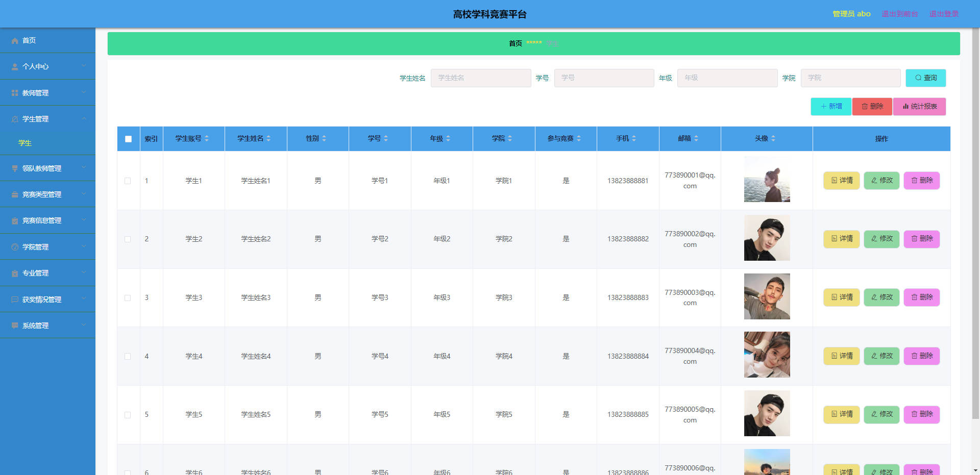Click the icon beside 专业管理

[15, 273]
